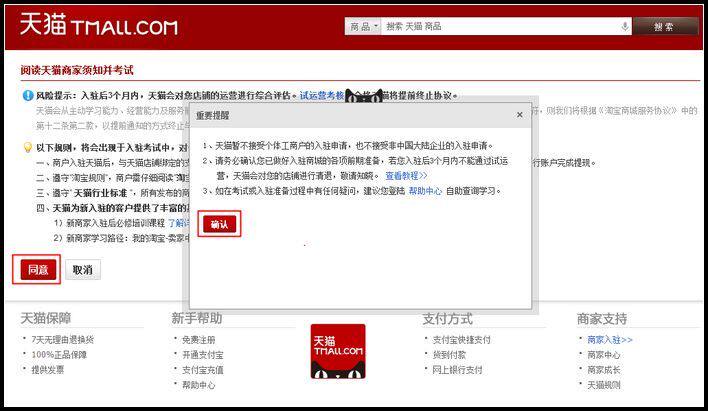The image size is (708, 411).
Task: Click the 取消 cancel button
Action: [83, 270]
